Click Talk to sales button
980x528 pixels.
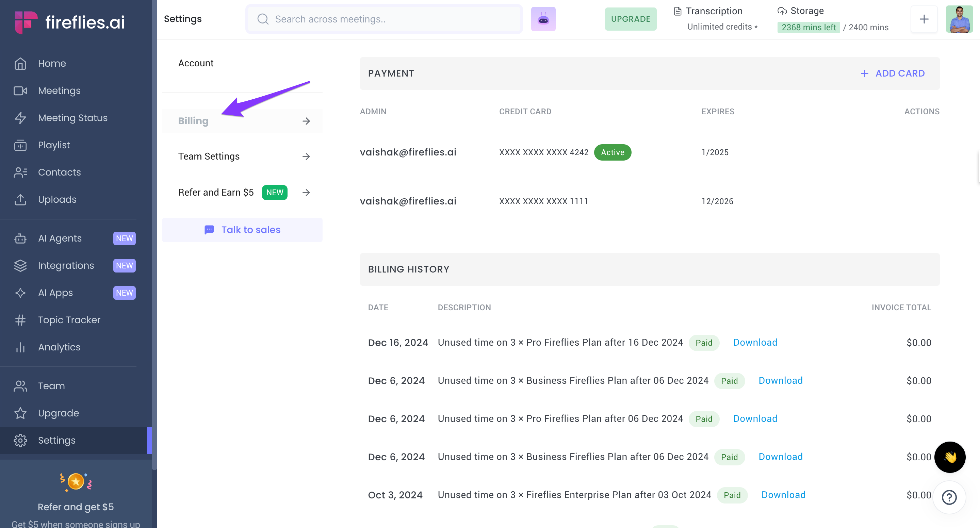242,230
